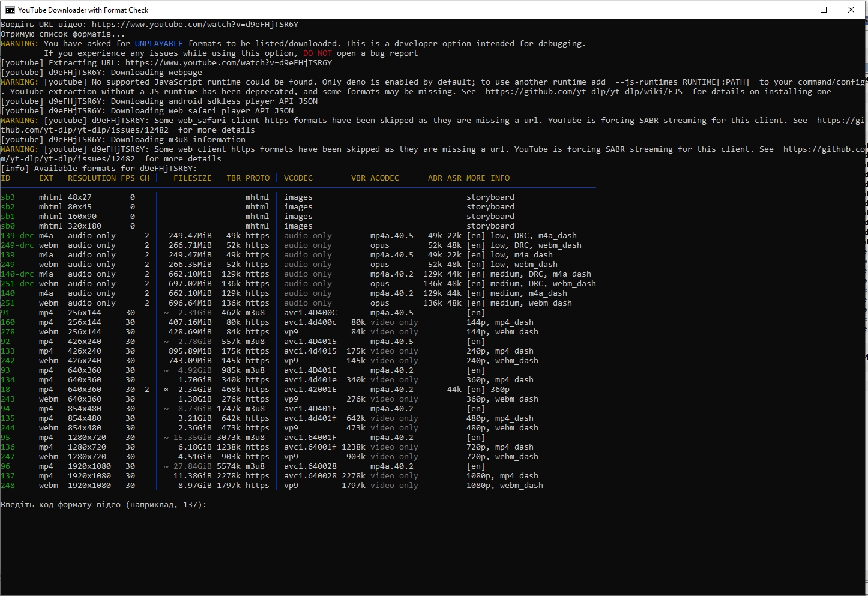
Task: Click format ID 244 in the ID column
Action: point(8,428)
